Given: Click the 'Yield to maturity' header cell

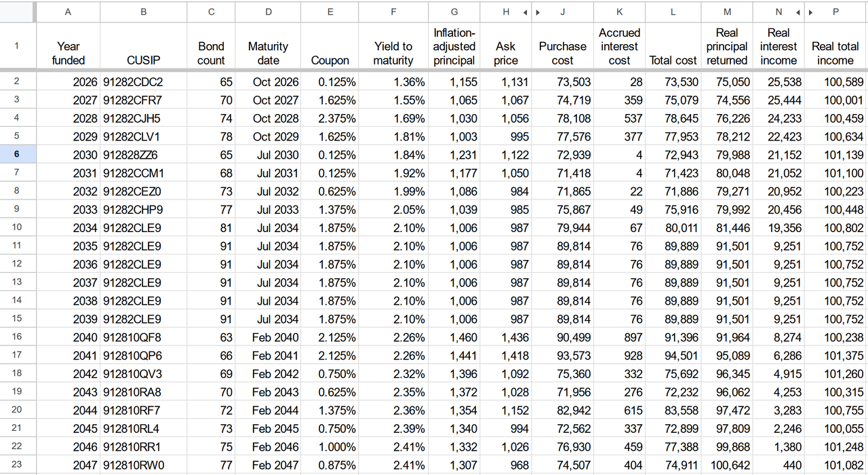Looking at the screenshot, I should pyautogui.click(x=393, y=46).
